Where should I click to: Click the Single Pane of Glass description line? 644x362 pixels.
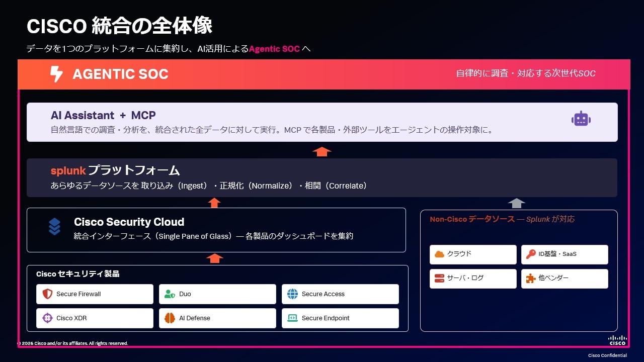213,236
